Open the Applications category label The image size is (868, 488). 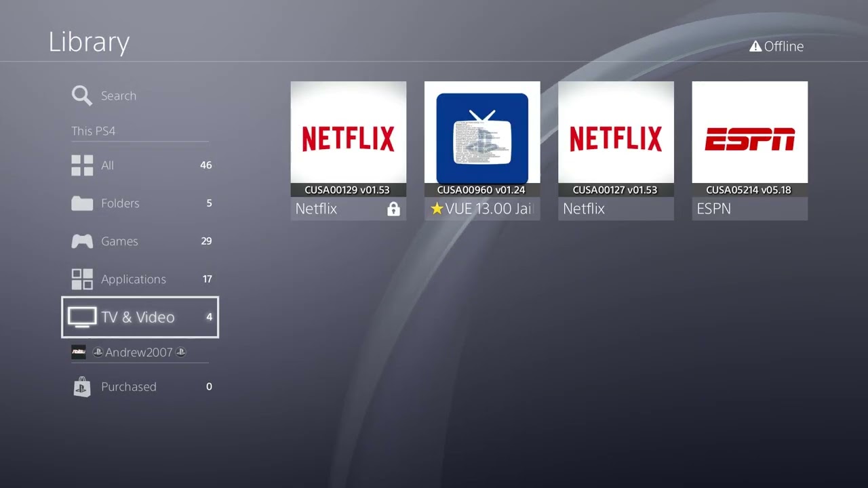[x=134, y=279]
